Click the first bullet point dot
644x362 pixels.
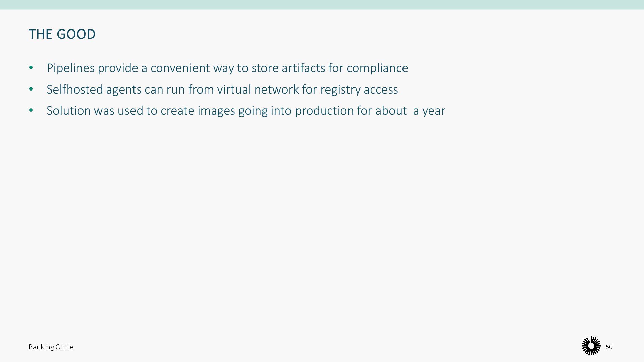pyautogui.click(x=31, y=68)
